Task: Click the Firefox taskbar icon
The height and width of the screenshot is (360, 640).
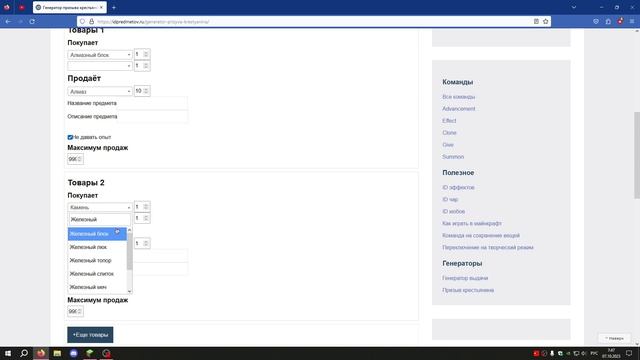Action: coord(41,353)
